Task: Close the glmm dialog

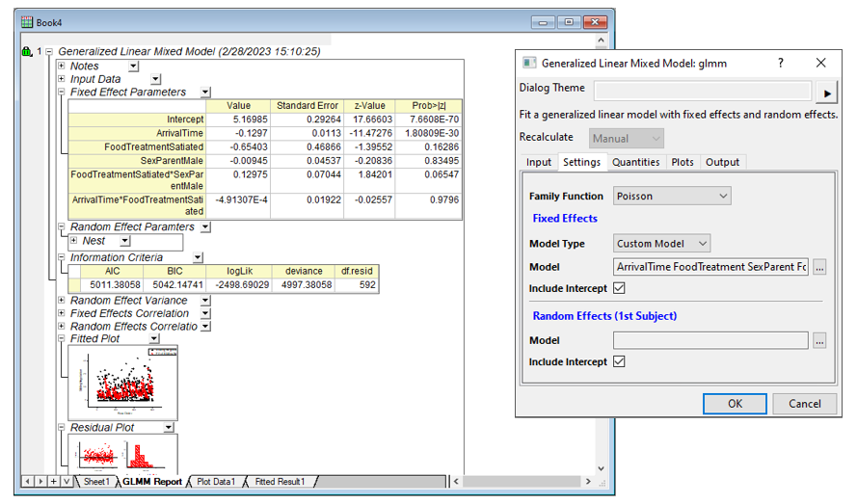Action: pyautogui.click(x=820, y=63)
